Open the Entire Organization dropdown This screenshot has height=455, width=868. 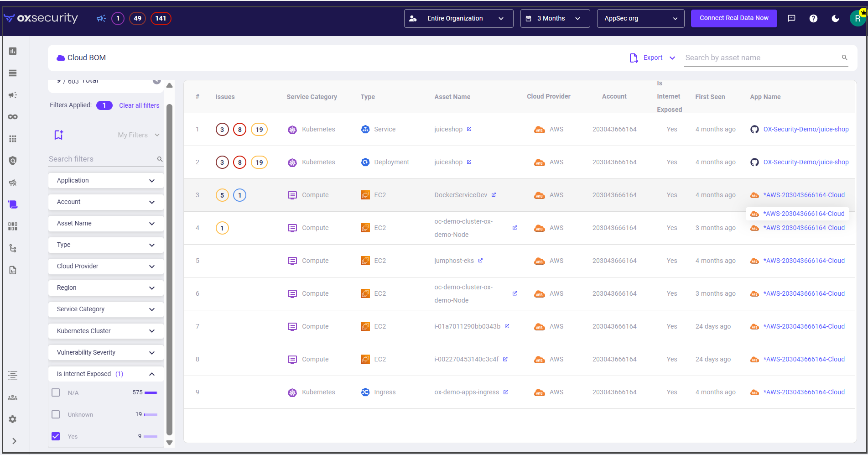click(x=458, y=18)
